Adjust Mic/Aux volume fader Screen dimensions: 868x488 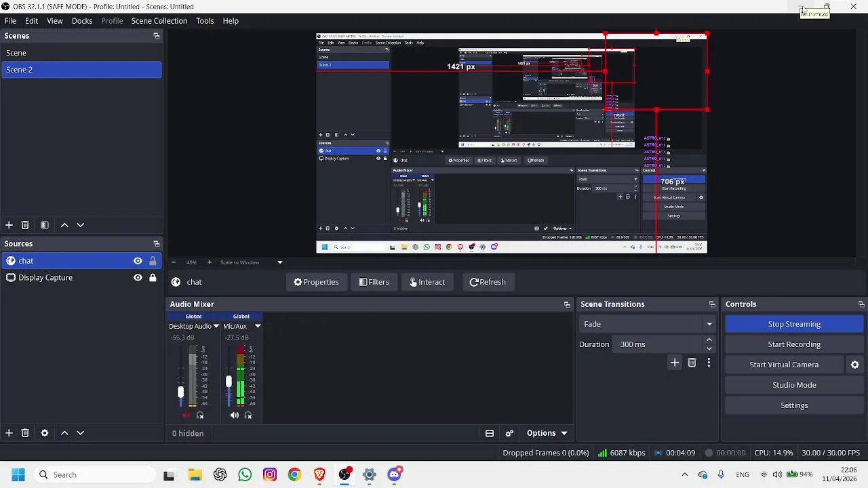[229, 382]
